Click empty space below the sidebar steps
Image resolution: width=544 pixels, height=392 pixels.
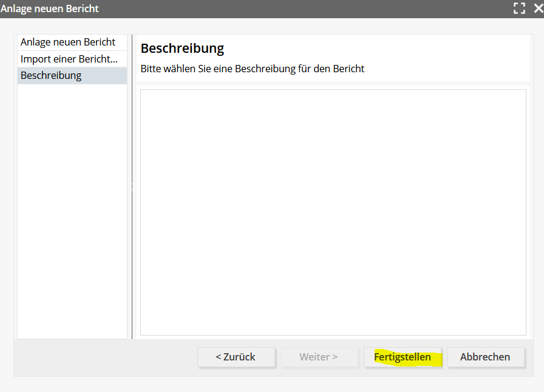coord(72,212)
